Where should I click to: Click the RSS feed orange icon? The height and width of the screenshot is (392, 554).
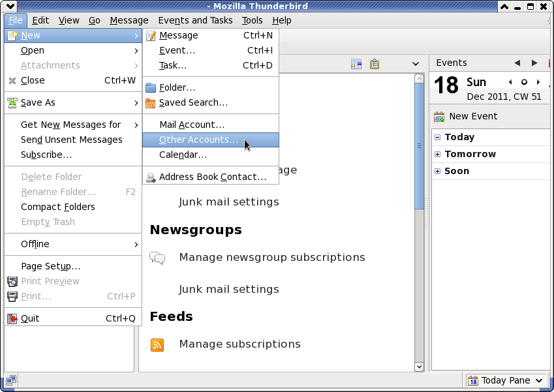click(x=157, y=344)
